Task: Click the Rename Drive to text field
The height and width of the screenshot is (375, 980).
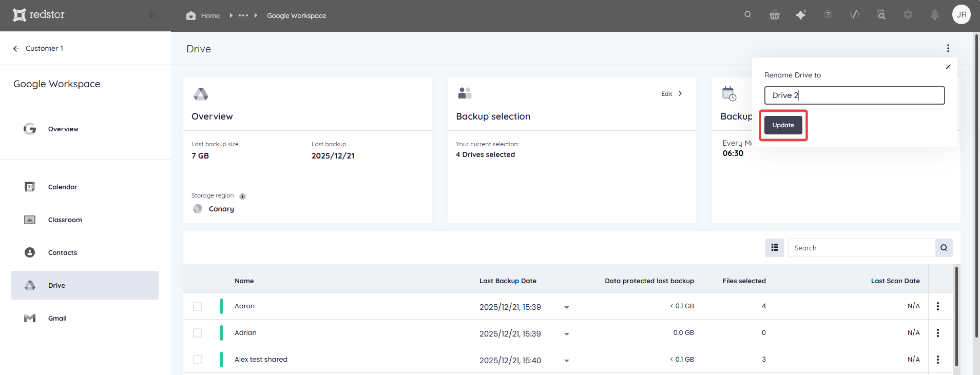Action: (x=854, y=95)
